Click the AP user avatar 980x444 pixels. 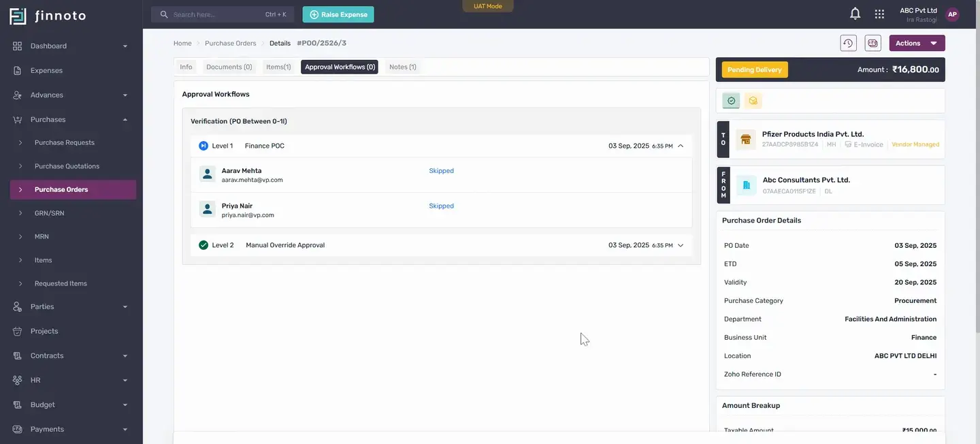(952, 14)
